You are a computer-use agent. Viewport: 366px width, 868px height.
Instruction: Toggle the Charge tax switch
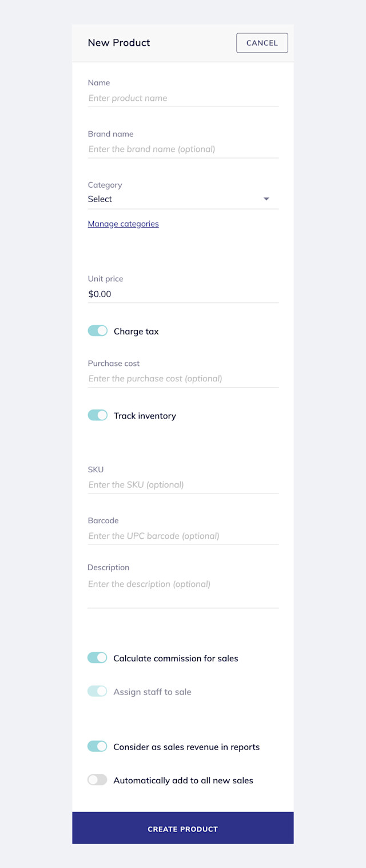tap(98, 331)
